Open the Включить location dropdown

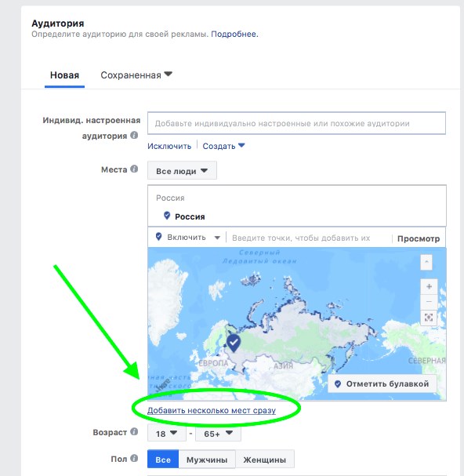click(x=187, y=238)
